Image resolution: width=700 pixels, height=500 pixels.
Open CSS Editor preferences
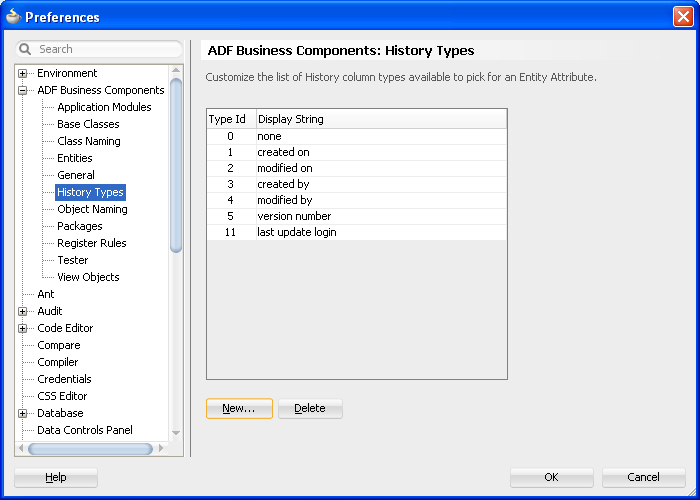click(x=62, y=396)
